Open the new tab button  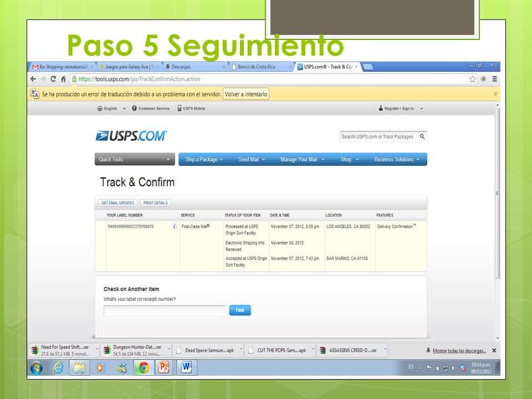tap(368, 67)
